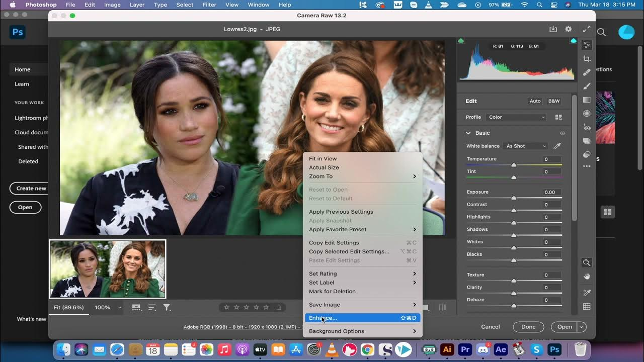
Task: Select the Spot Removal bandage tool
Action: [587, 72]
